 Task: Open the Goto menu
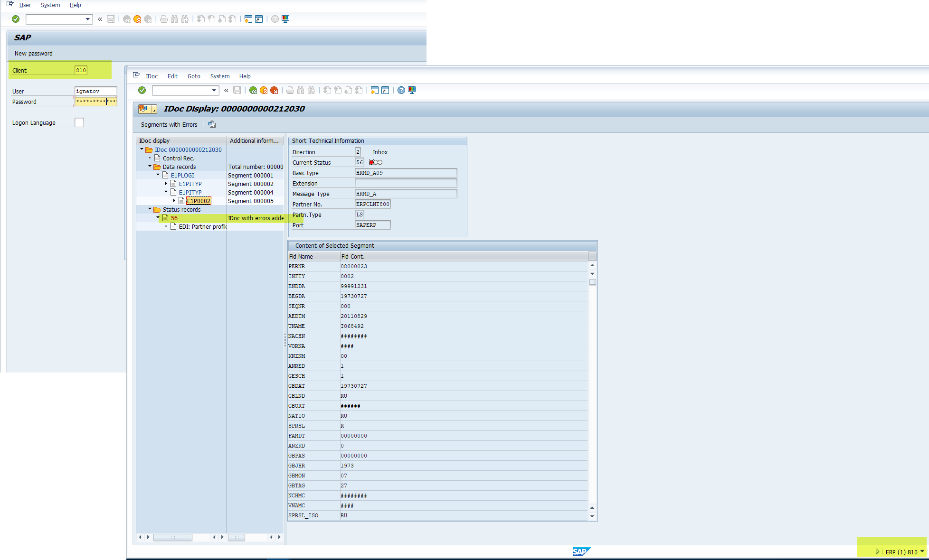click(x=194, y=76)
